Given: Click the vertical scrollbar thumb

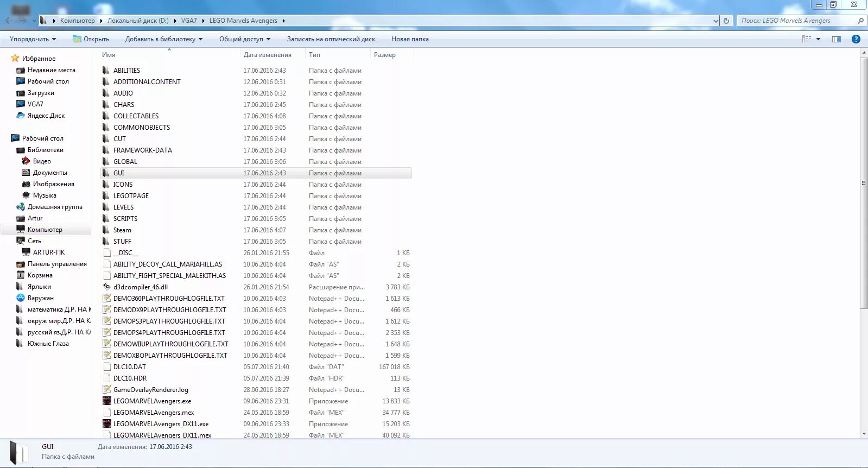Looking at the screenshot, I should (864, 183).
